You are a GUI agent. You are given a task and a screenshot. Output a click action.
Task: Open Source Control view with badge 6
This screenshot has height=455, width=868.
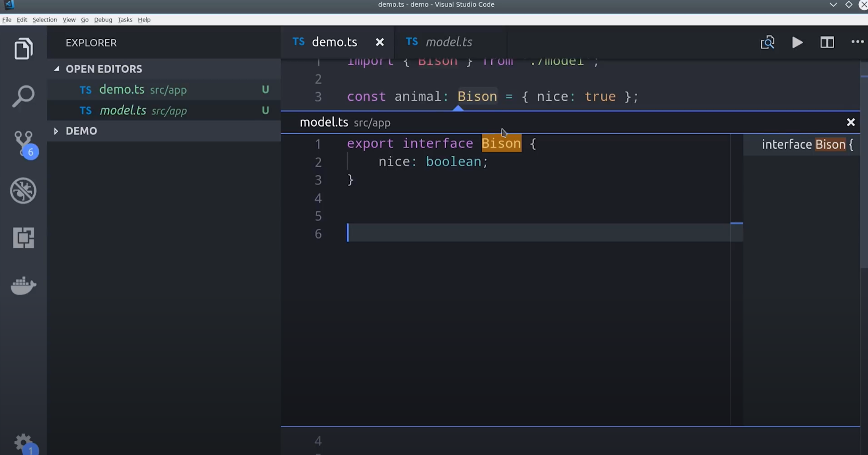point(23,143)
